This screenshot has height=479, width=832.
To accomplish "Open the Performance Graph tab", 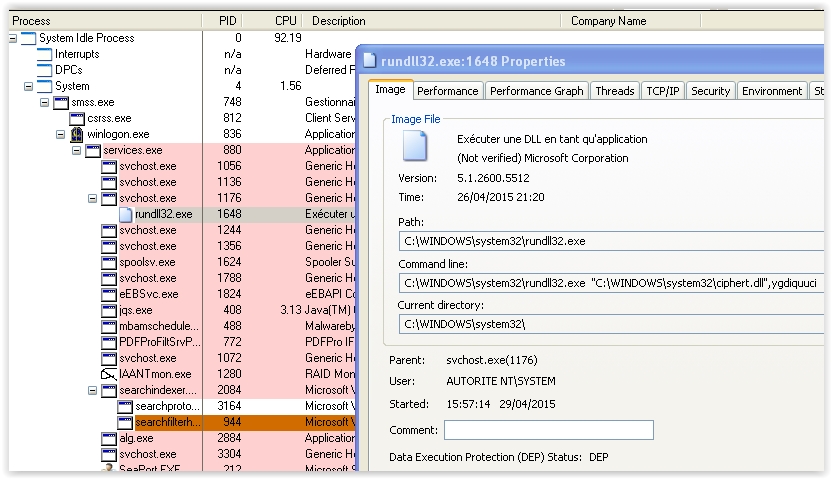I will click(536, 91).
